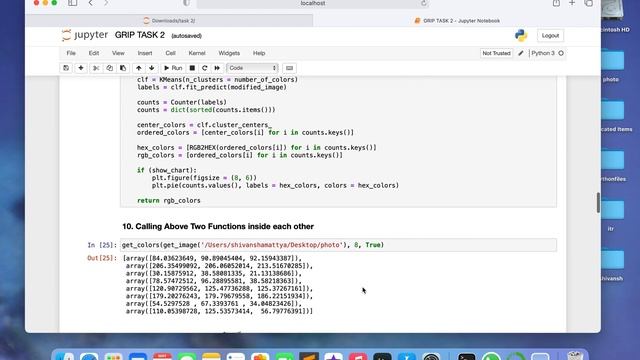Cut selected cells with scissors icon
This screenshot has height=360, width=640.
point(96,68)
